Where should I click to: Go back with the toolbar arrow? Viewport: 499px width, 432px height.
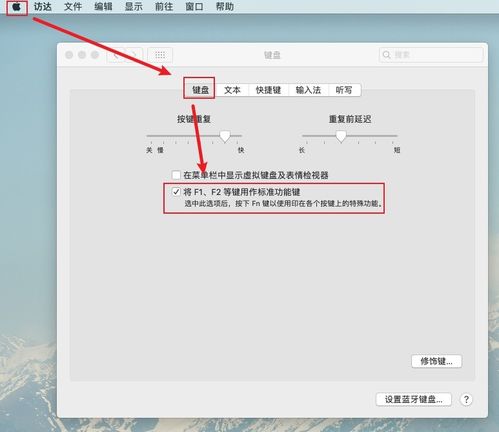pyautogui.click(x=116, y=55)
